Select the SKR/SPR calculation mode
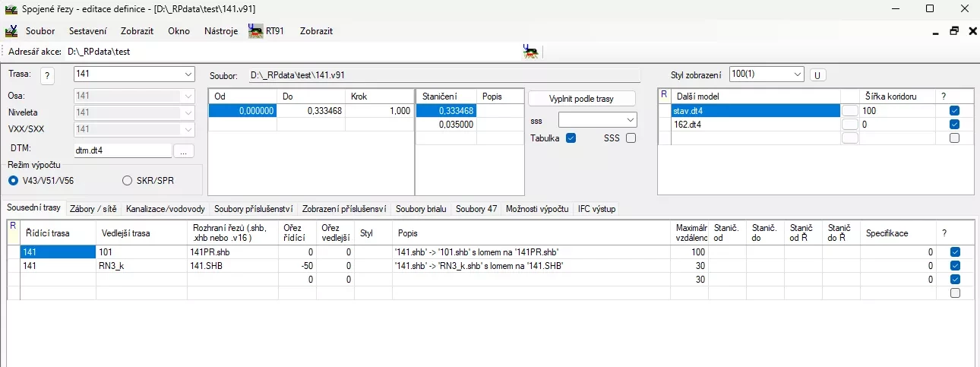Image resolution: width=980 pixels, height=367 pixels. coord(128,180)
